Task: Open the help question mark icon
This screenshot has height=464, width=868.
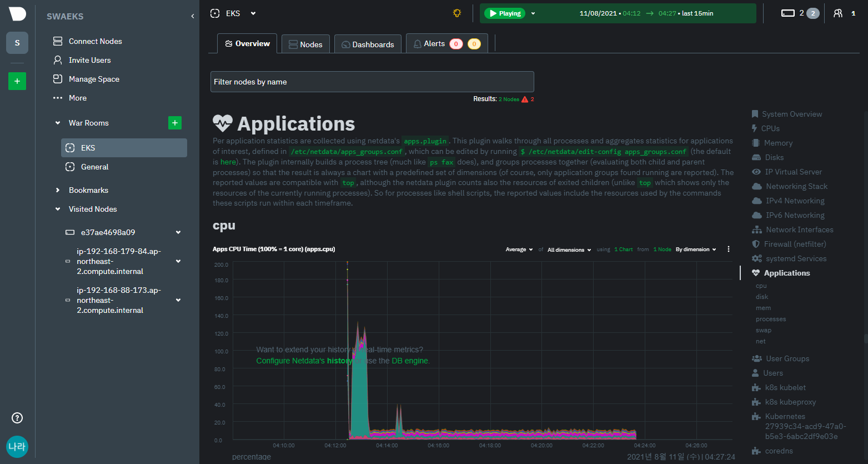Action: tap(17, 418)
